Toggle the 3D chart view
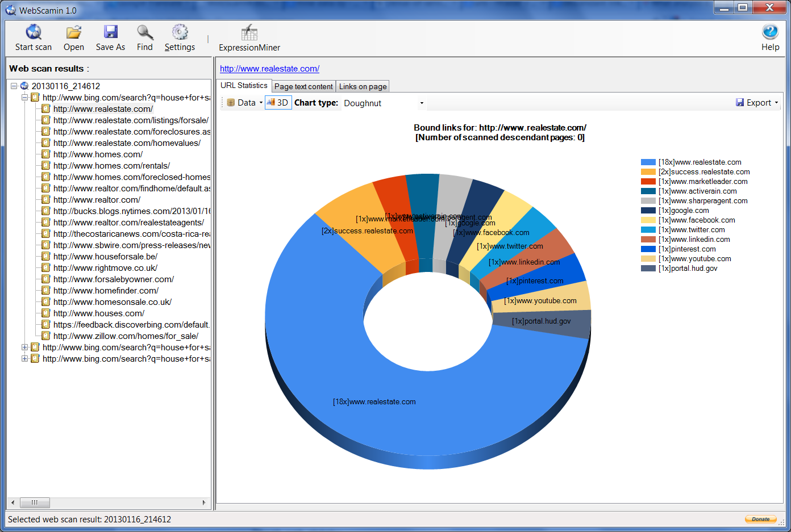 [278, 103]
